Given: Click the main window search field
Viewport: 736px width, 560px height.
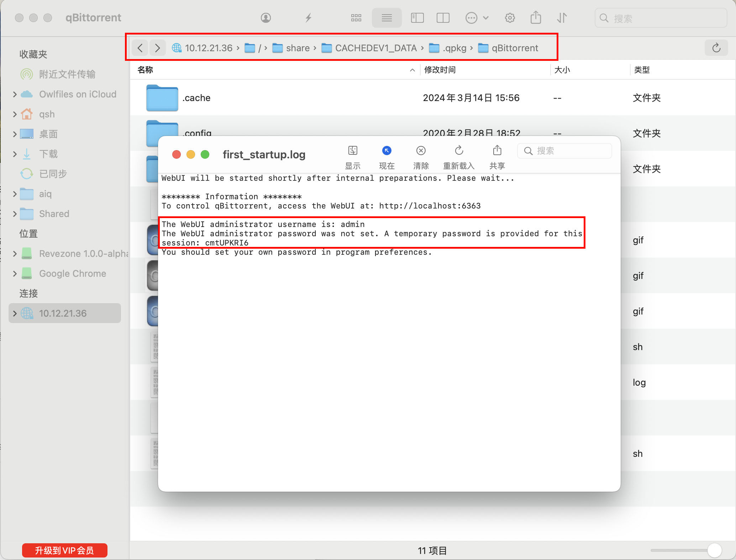Looking at the screenshot, I should pos(661,18).
